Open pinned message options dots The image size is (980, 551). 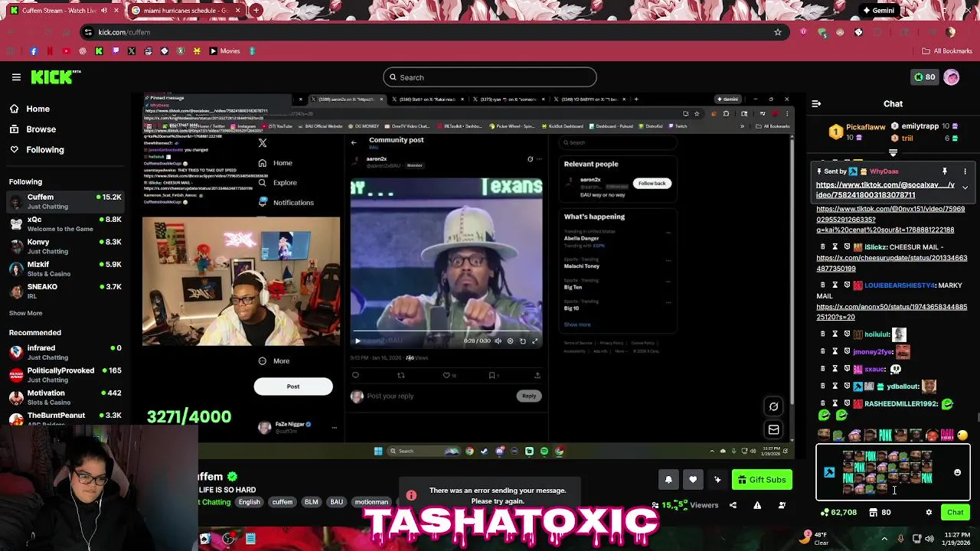tap(965, 171)
